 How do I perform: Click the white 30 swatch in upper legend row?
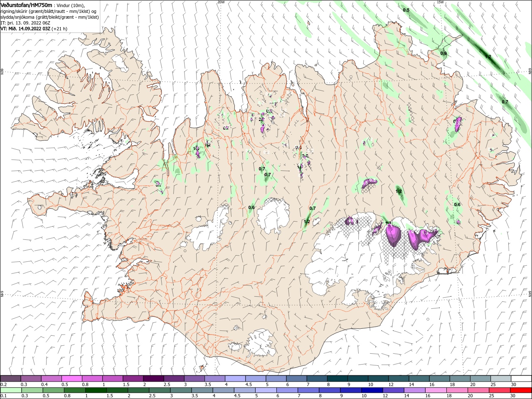[x=522, y=379]
